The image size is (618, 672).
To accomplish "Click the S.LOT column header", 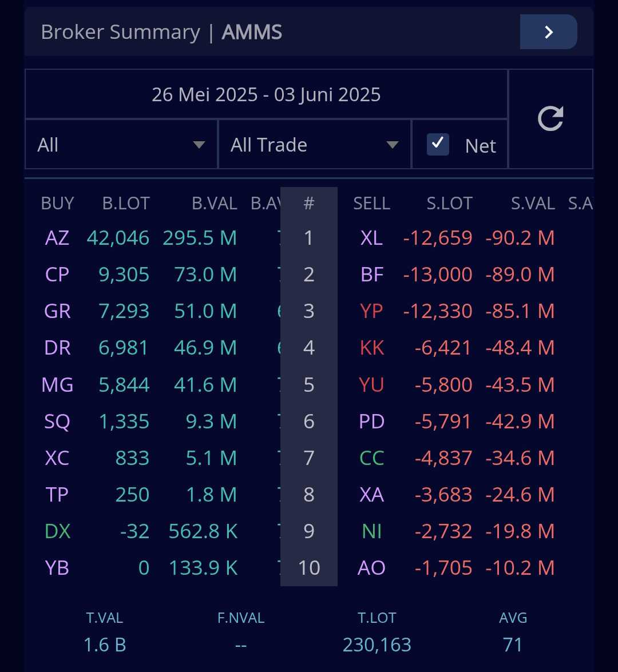I will (x=449, y=204).
